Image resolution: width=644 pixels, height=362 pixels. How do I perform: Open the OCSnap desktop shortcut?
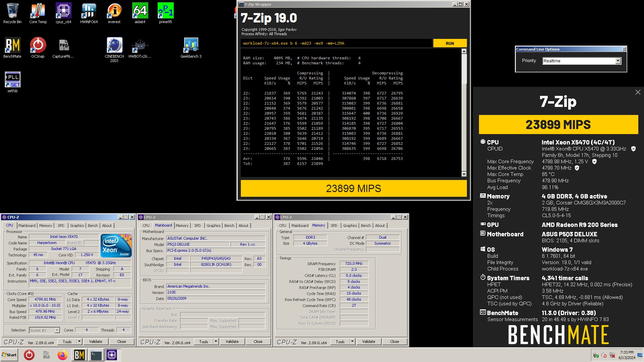point(38,48)
